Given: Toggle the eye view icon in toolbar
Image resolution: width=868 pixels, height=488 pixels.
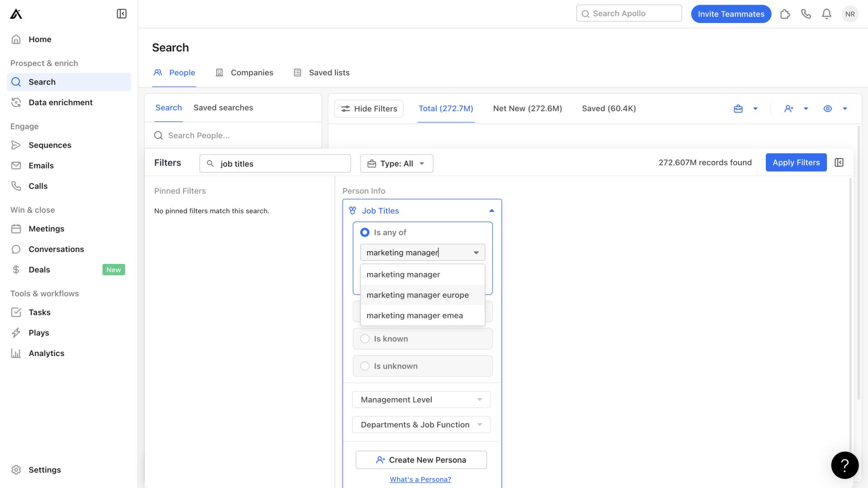Looking at the screenshot, I should [828, 109].
